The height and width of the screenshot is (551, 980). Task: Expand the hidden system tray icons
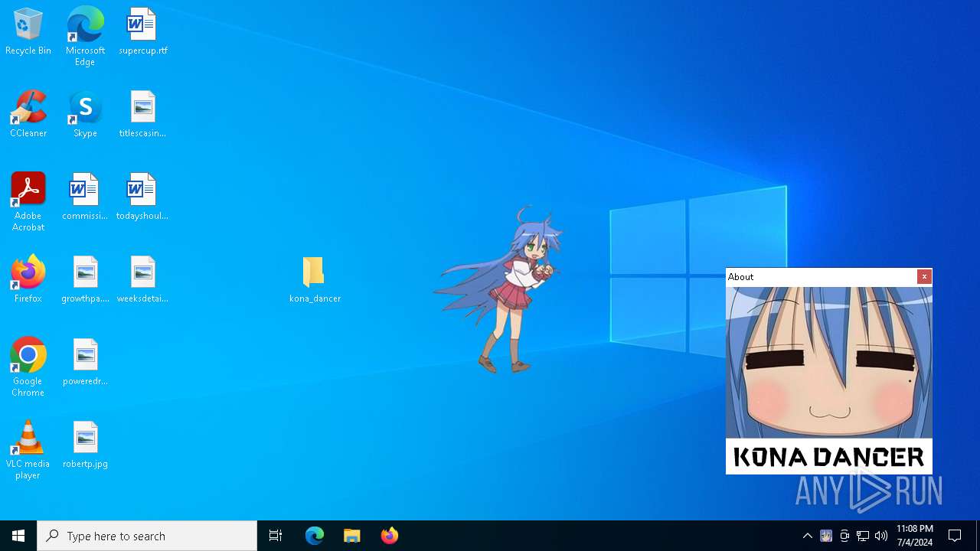tap(808, 536)
